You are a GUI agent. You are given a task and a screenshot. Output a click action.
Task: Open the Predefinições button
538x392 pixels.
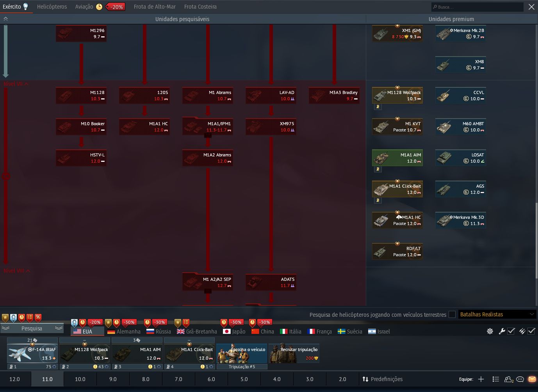click(x=383, y=379)
